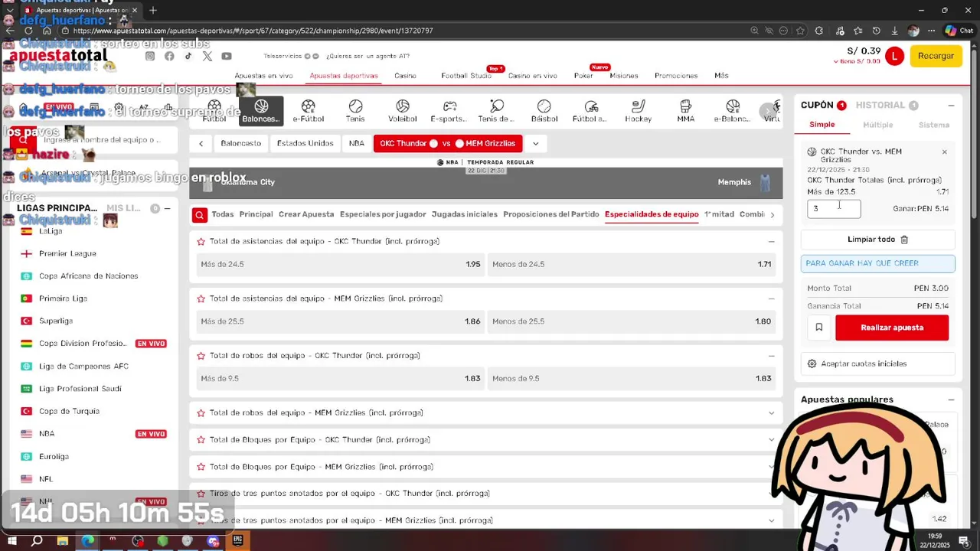Expand Total de Bloques OKC Thunder market
This screenshot has width=980, height=551.
tap(771, 440)
